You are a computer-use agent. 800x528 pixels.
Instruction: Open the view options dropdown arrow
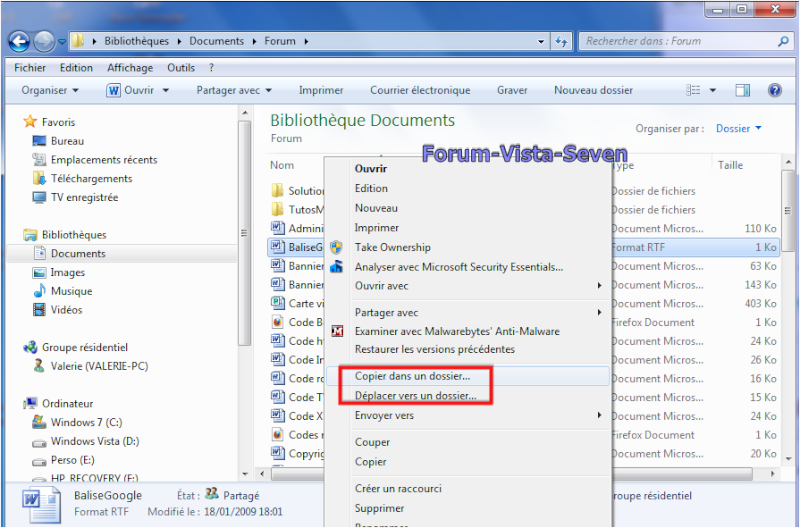click(713, 91)
